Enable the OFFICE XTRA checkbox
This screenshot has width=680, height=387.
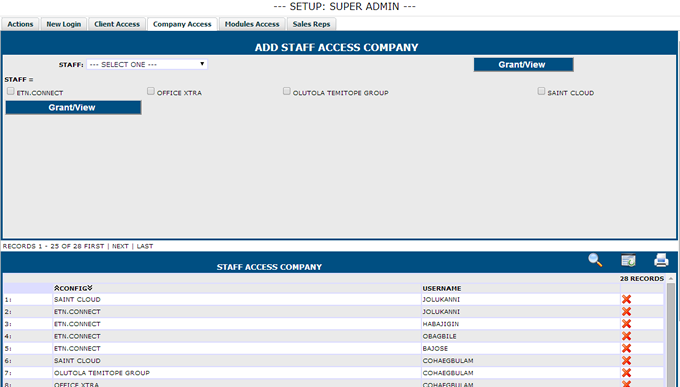(150, 91)
